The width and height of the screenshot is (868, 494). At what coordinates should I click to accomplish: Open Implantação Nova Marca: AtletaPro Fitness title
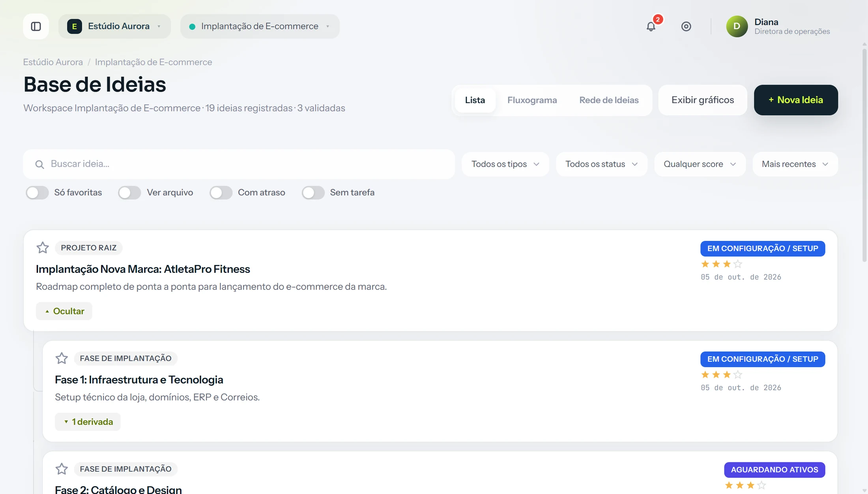[143, 269]
